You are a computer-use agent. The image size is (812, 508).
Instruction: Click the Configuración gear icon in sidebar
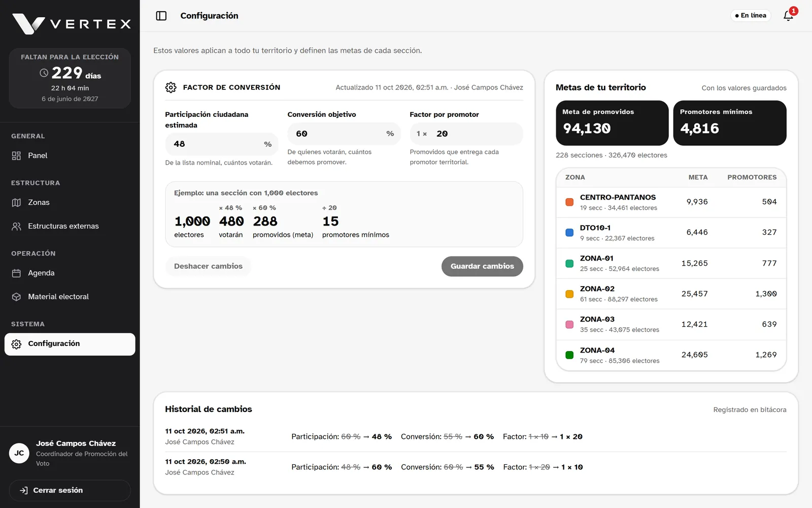(x=16, y=344)
